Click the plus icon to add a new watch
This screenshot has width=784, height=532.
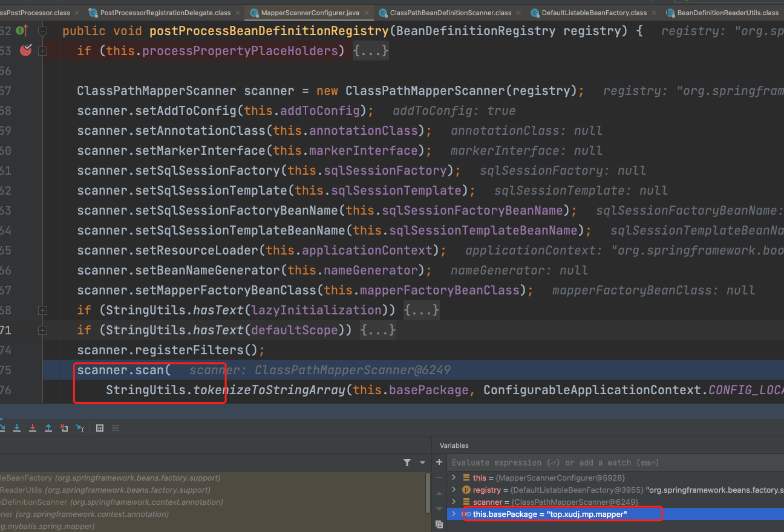[x=439, y=462]
